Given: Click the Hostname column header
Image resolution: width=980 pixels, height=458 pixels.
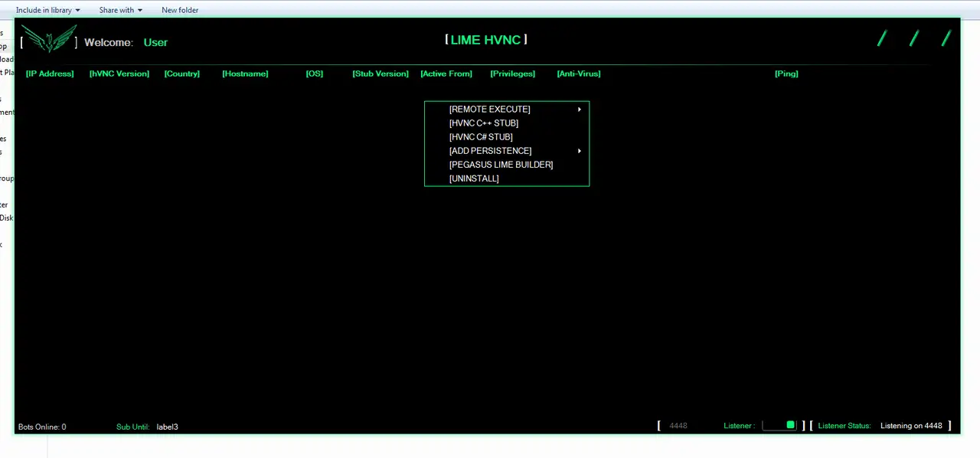Looking at the screenshot, I should point(244,74).
